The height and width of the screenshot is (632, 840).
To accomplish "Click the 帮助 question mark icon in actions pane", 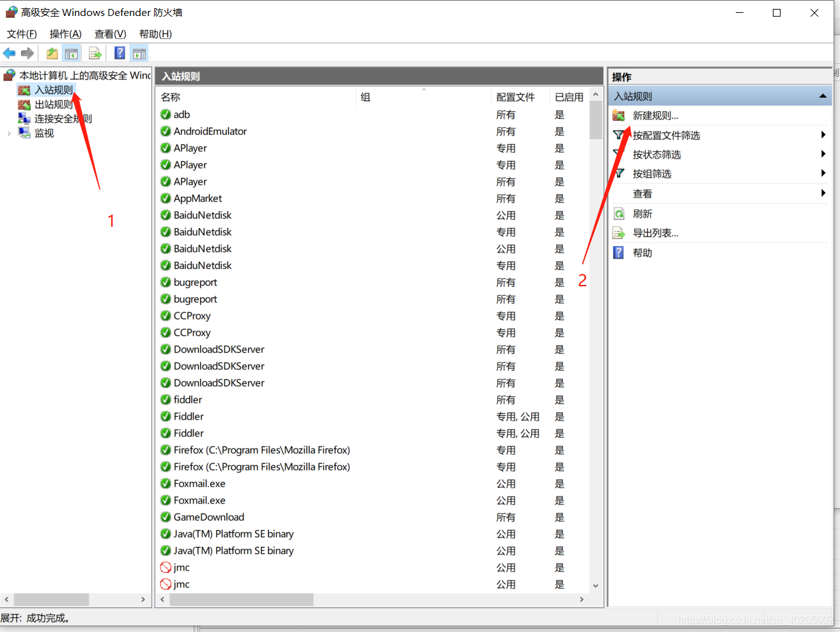I will click(x=619, y=252).
